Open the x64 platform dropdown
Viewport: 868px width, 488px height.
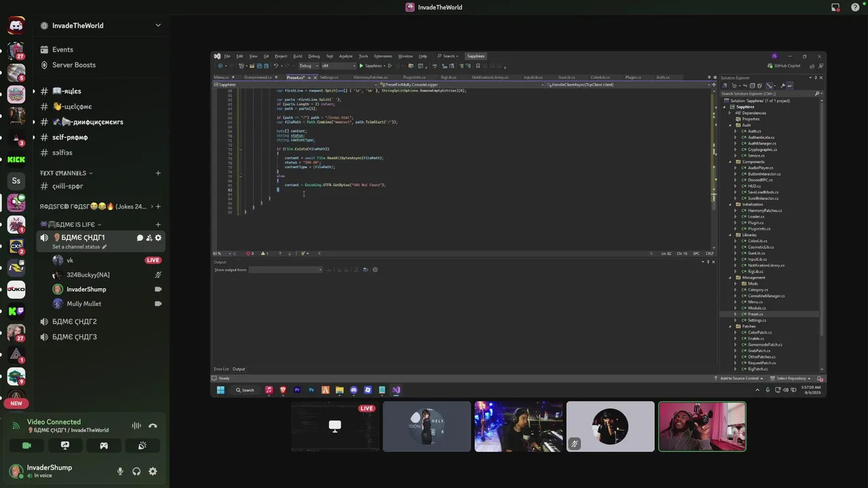click(x=338, y=66)
